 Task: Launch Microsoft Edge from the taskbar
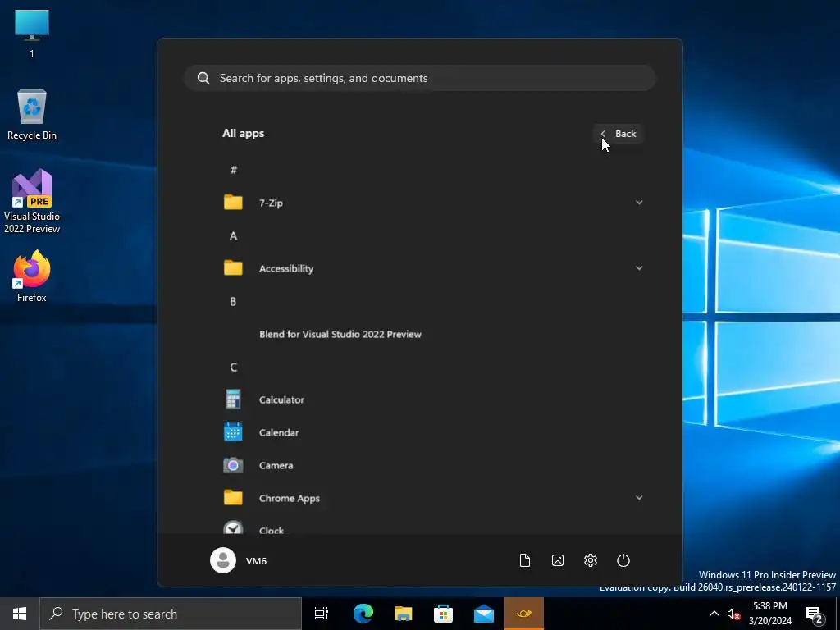coord(363,614)
